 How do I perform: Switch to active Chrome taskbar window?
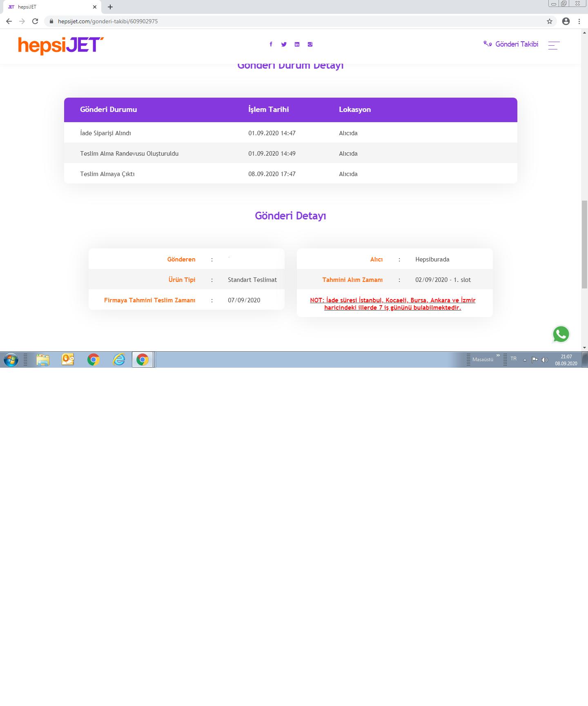(x=143, y=360)
